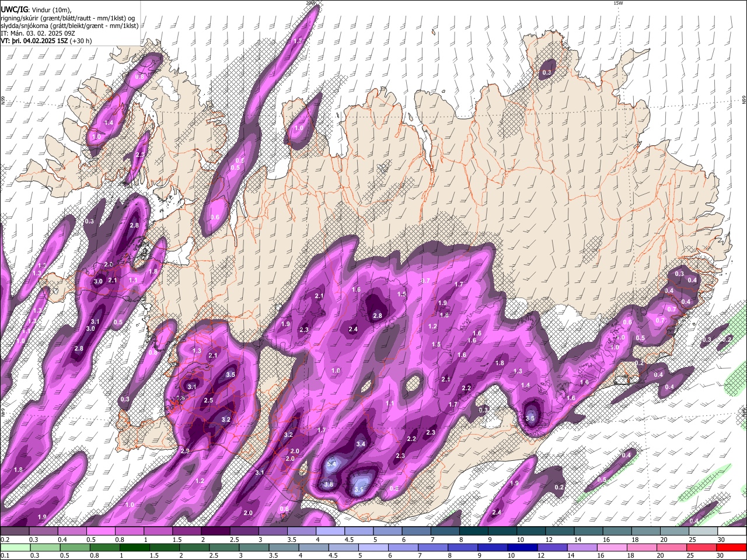The image size is (747, 560).
Task: Select the magenta 0.5 snow scale swatch
Action: [100, 531]
